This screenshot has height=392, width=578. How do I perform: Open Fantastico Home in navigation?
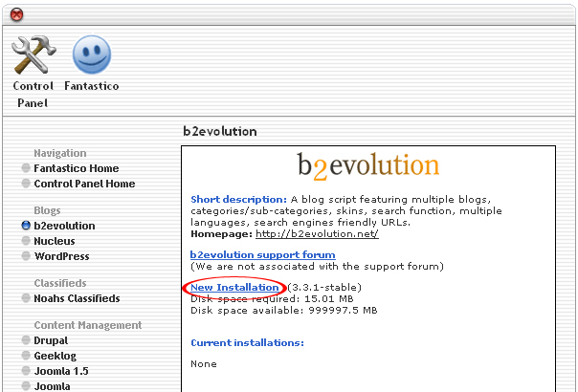[77, 168]
